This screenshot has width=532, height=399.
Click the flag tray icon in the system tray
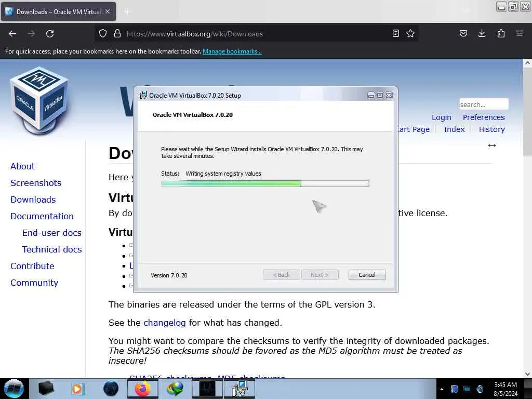(455, 389)
